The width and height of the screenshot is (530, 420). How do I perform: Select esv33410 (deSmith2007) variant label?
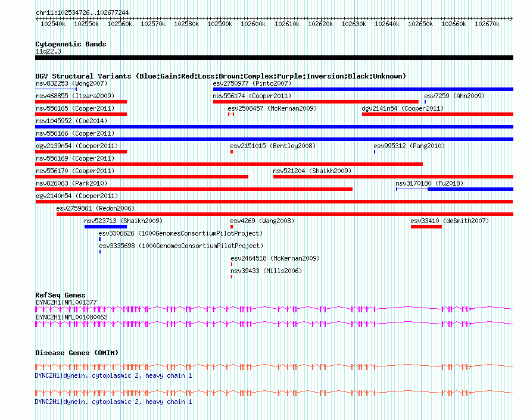[450, 221]
